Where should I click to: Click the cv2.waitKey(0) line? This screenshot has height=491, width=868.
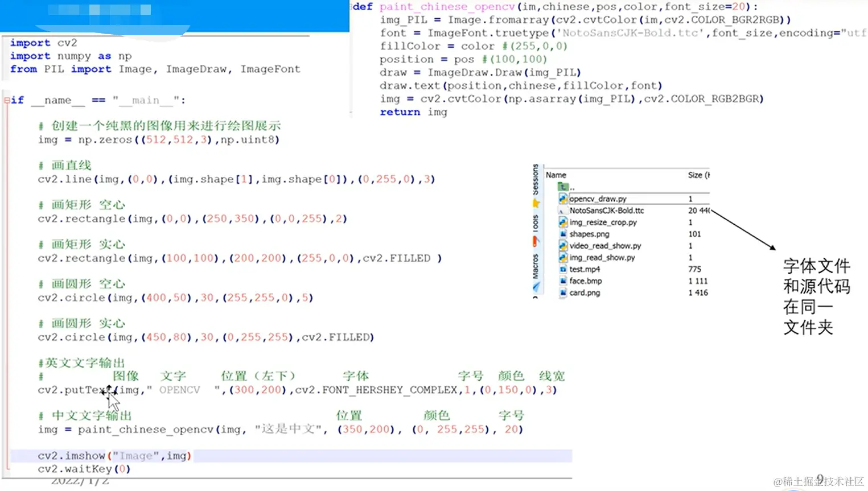(84, 469)
